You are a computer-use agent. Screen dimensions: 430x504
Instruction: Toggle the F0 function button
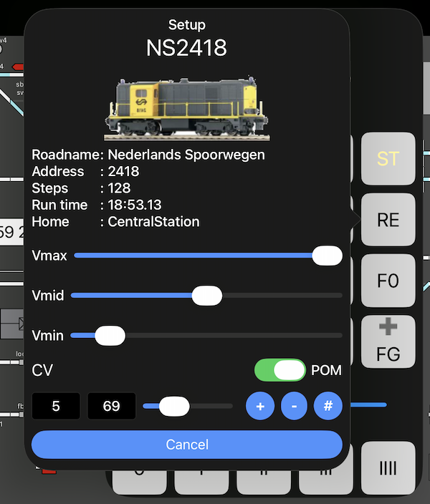click(388, 281)
